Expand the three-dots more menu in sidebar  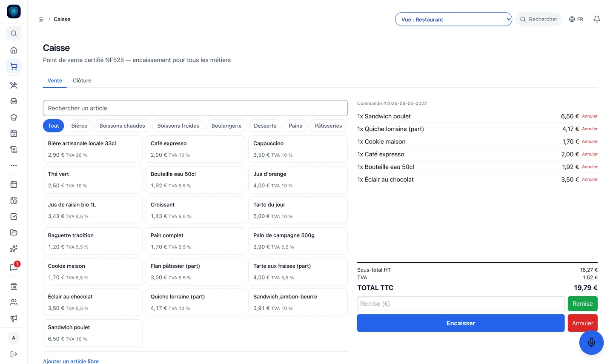(14, 166)
